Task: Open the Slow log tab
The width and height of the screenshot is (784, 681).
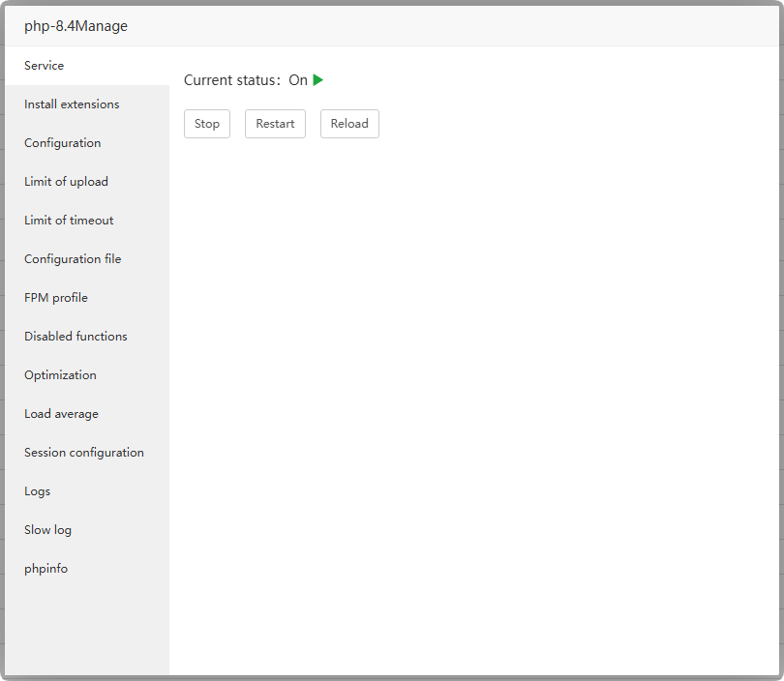Action: click(x=47, y=530)
